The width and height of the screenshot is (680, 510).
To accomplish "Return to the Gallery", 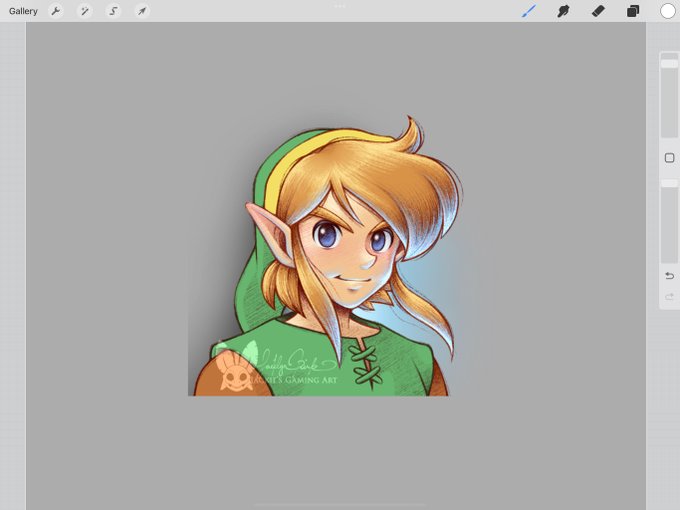I will pyautogui.click(x=23, y=11).
